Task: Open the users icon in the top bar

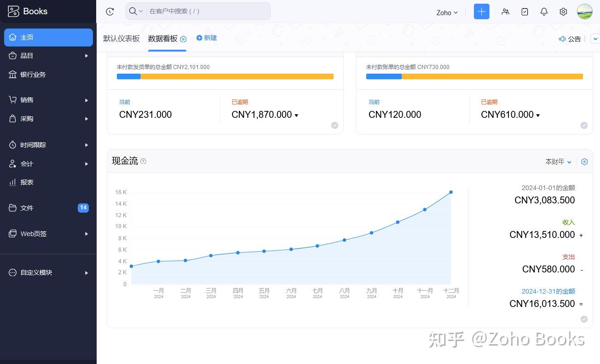Action: 505,12
